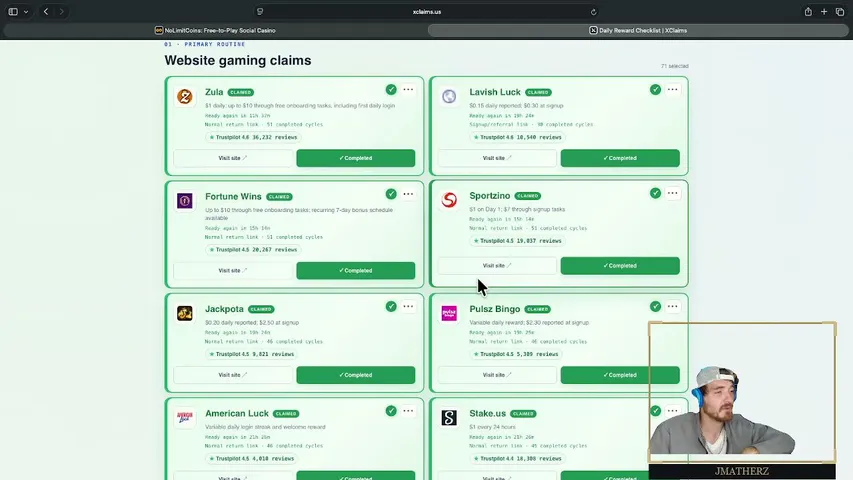
Task: Click Sportzino's Trustpilot rating badge
Action: pos(518,241)
